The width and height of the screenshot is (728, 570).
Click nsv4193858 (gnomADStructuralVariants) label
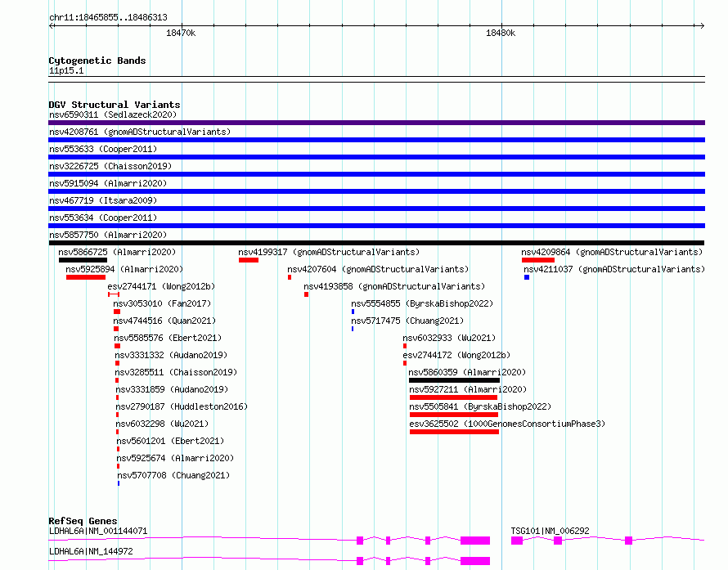(394, 286)
